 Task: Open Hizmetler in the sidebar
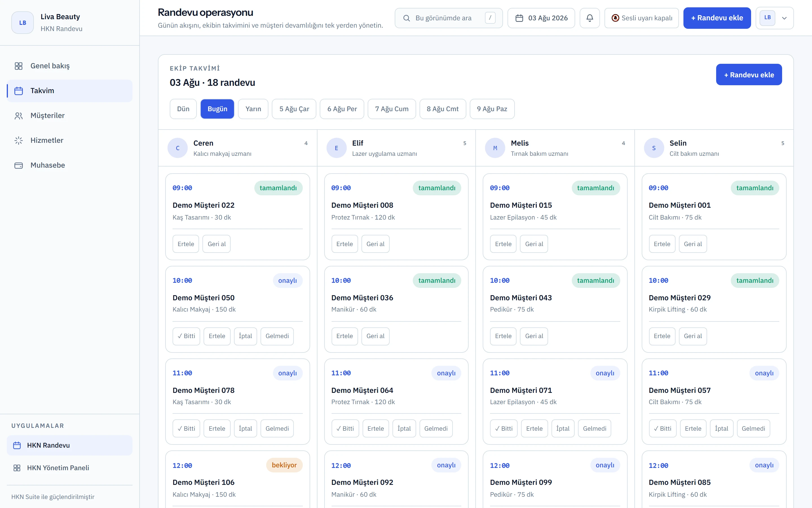69,141
